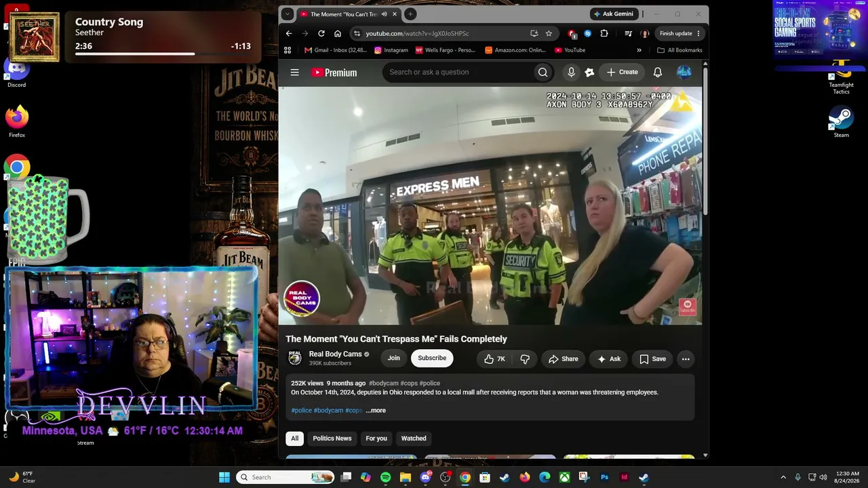Image resolution: width=868 pixels, height=488 pixels.
Task: Mute the YouTube tab audio
Action: click(x=384, y=14)
